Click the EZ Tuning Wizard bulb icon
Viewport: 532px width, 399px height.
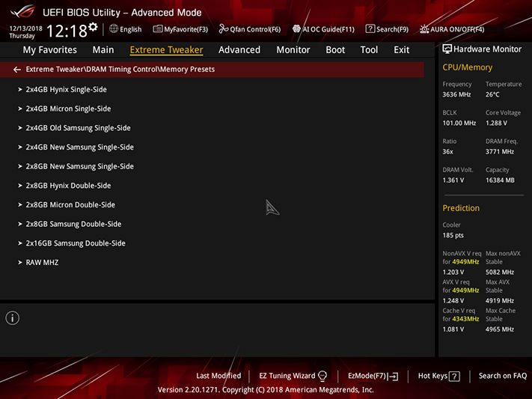(322, 376)
